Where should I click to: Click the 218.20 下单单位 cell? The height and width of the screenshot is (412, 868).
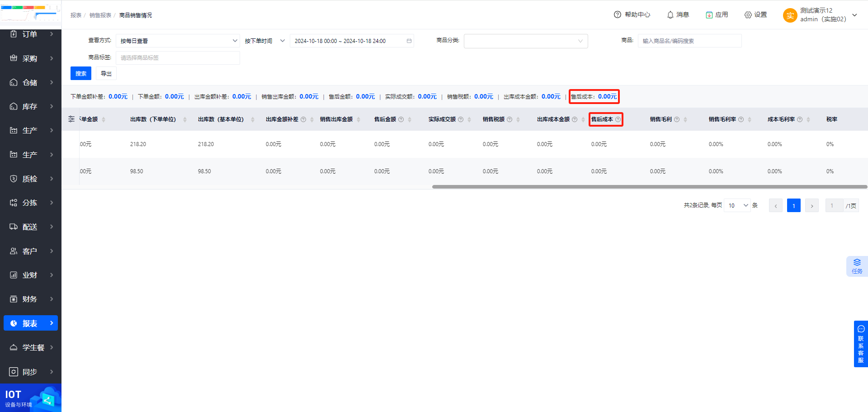(138, 144)
